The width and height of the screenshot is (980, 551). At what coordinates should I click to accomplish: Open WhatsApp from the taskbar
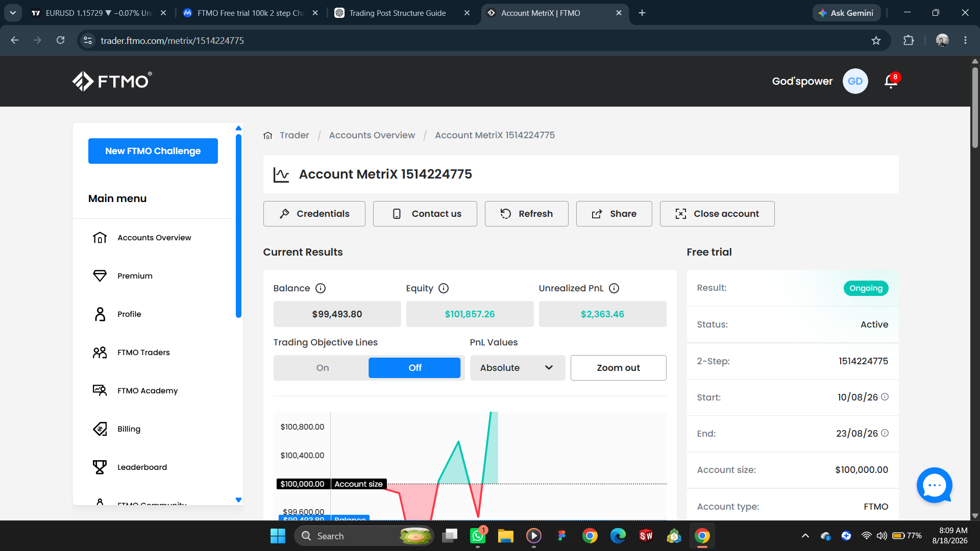click(478, 536)
